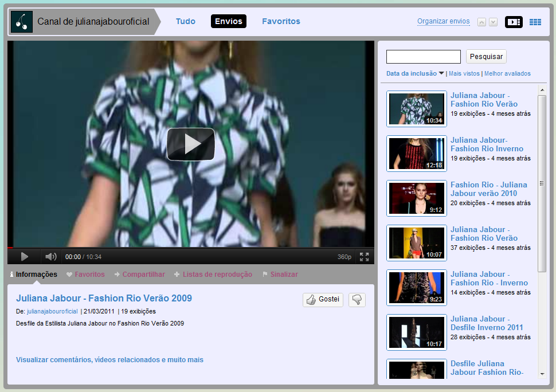
Task: Open the Favoritos channel tab
Action: click(281, 21)
